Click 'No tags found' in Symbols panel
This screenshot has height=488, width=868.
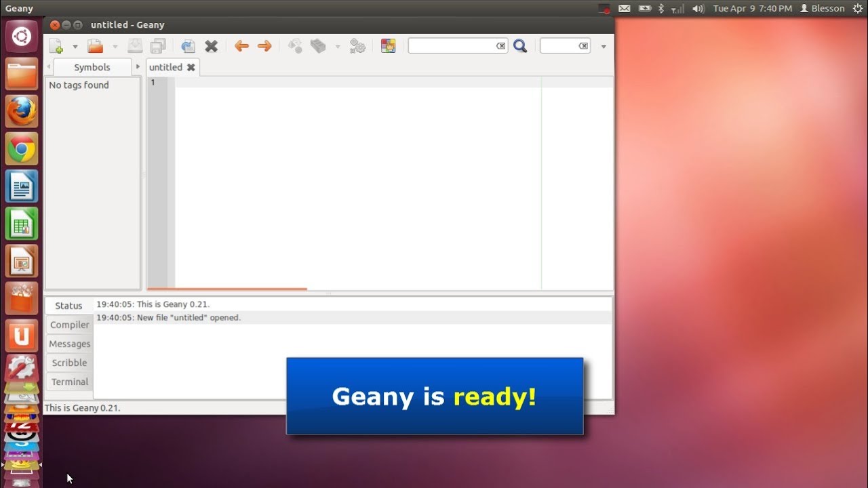pos(79,85)
